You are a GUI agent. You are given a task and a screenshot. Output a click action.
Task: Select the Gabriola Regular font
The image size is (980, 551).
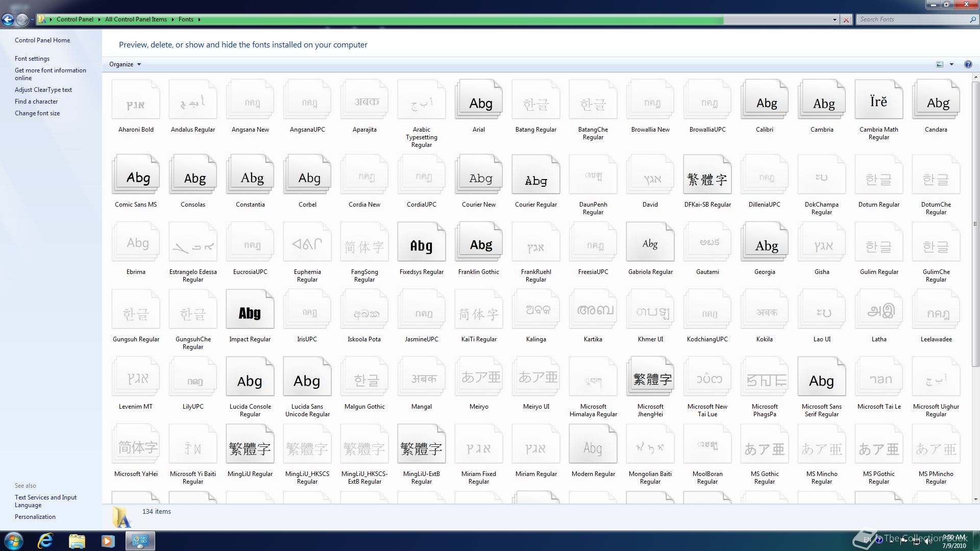pos(650,242)
